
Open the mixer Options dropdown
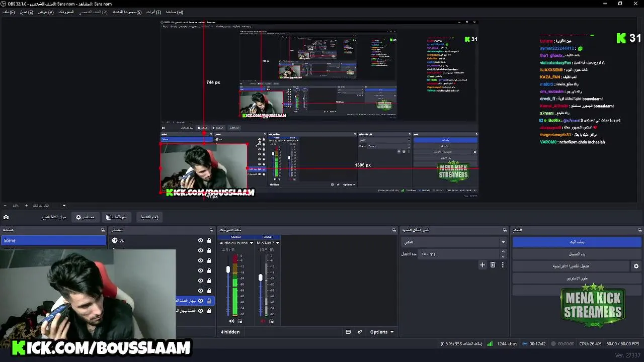pyautogui.click(x=382, y=332)
